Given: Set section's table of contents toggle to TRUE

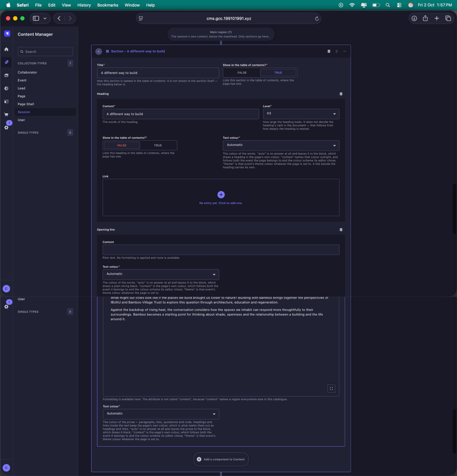Looking at the screenshot, I should pyautogui.click(x=278, y=73).
